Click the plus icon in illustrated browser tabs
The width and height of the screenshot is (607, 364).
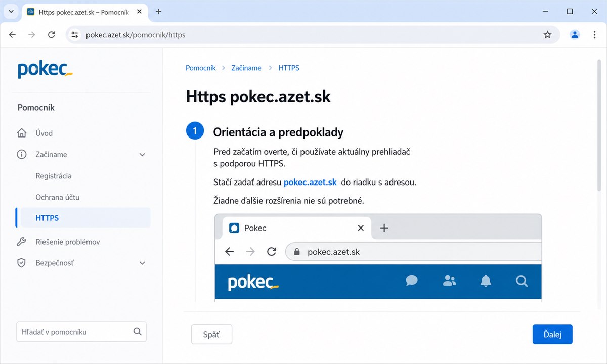(x=384, y=228)
